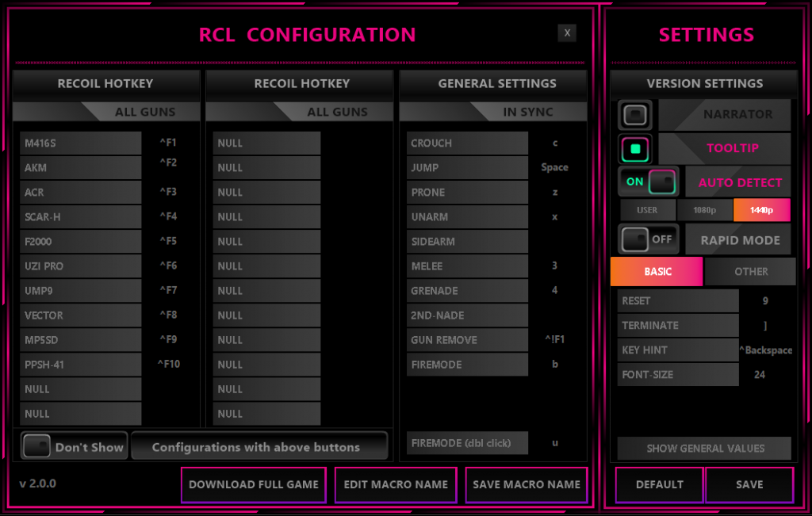
Task: Select the M416S recoil hotkey entry
Action: (x=80, y=143)
